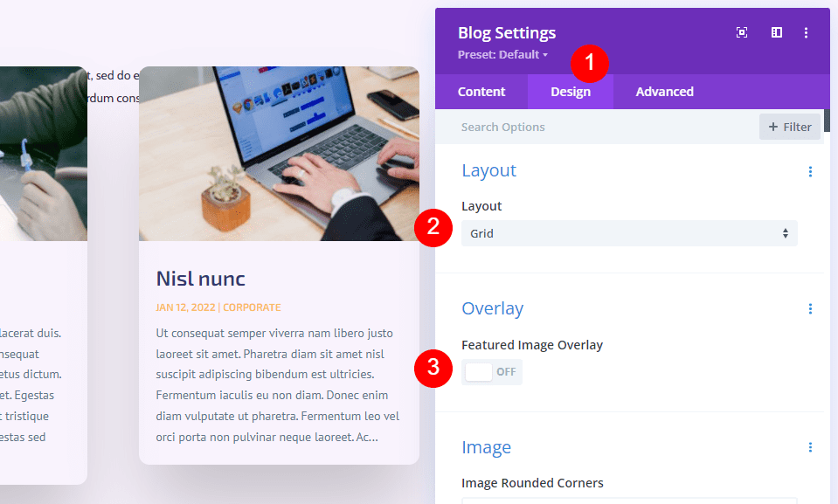This screenshot has height=504, width=838.
Task: Open the Overlay section options menu
Action: (x=810, y=309)
